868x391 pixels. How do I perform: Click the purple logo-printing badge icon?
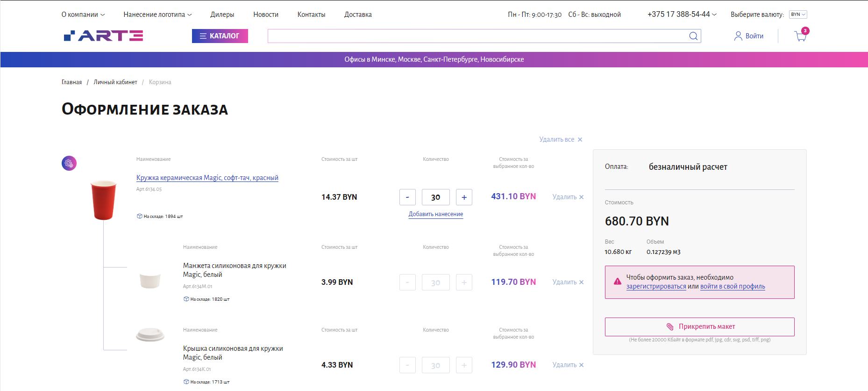point(69,163)
